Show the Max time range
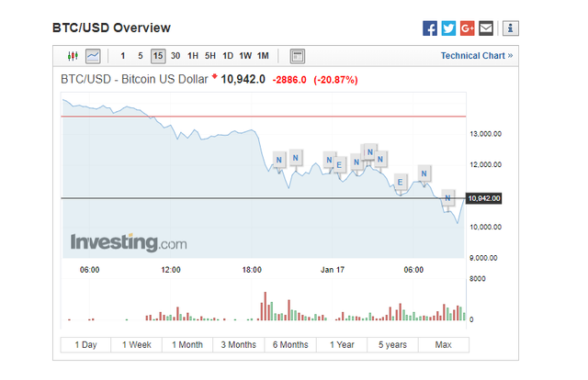 pyautogui.click(x=443, y=345)
